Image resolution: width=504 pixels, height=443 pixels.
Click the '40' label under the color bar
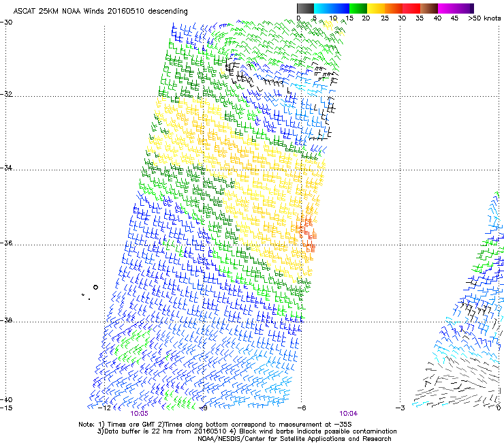[437, 18]
